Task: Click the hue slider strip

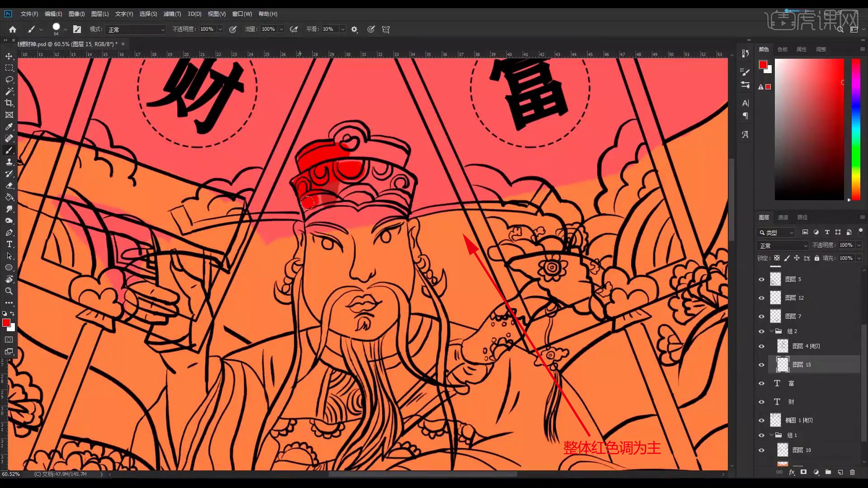Action: click(856, 129)
